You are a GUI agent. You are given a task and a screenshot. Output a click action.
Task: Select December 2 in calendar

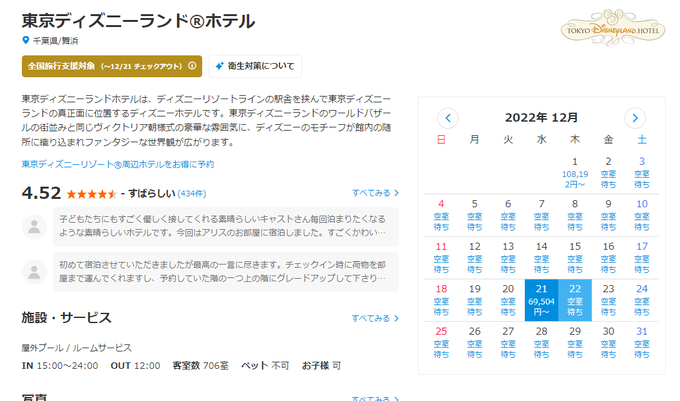[608, 173]
